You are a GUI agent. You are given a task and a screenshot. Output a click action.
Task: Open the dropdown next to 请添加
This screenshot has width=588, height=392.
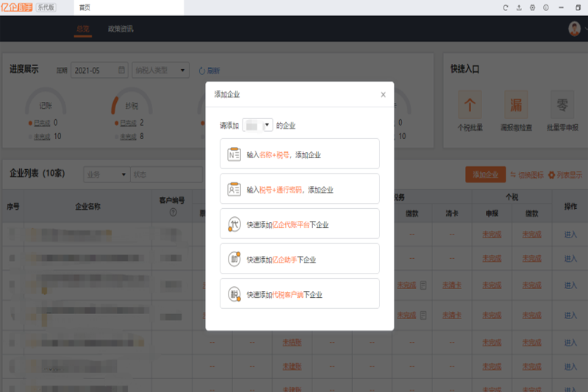tap(258, 125)
